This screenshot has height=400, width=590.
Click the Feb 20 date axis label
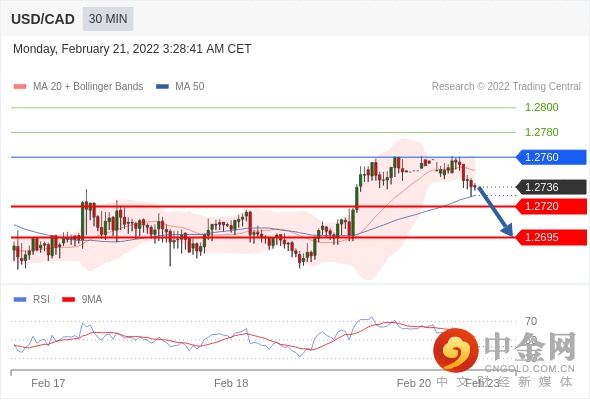click(414, 383)
